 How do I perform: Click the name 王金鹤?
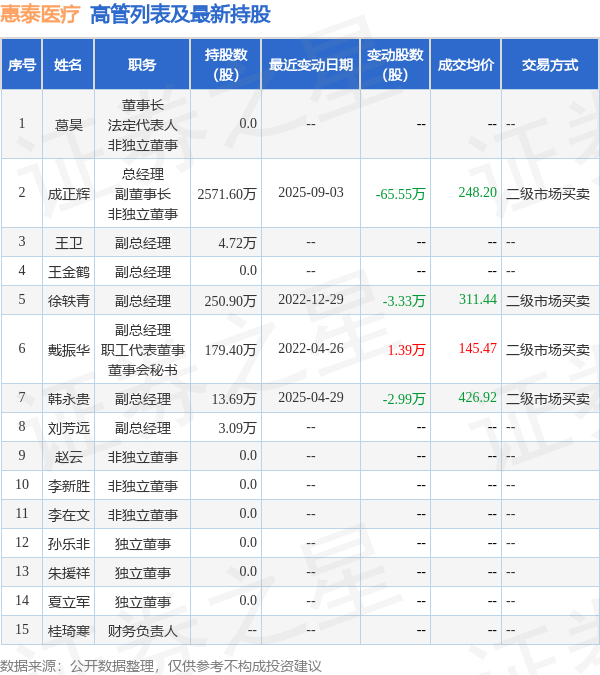click(68, 272)
